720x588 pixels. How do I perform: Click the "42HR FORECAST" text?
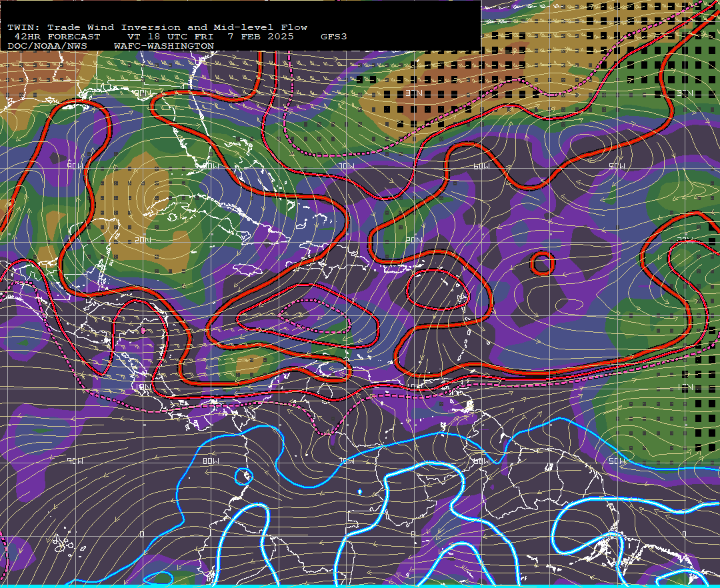57,37
